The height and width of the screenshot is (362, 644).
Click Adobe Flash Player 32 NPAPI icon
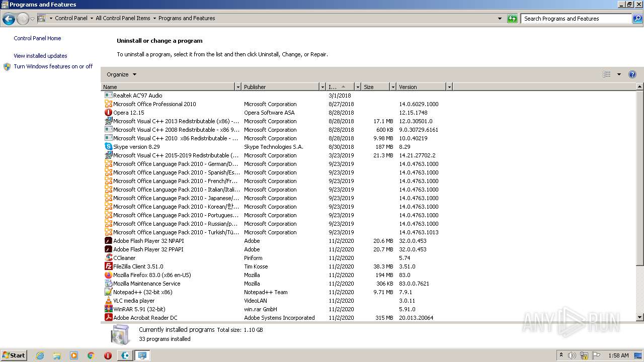click(108, 240)
